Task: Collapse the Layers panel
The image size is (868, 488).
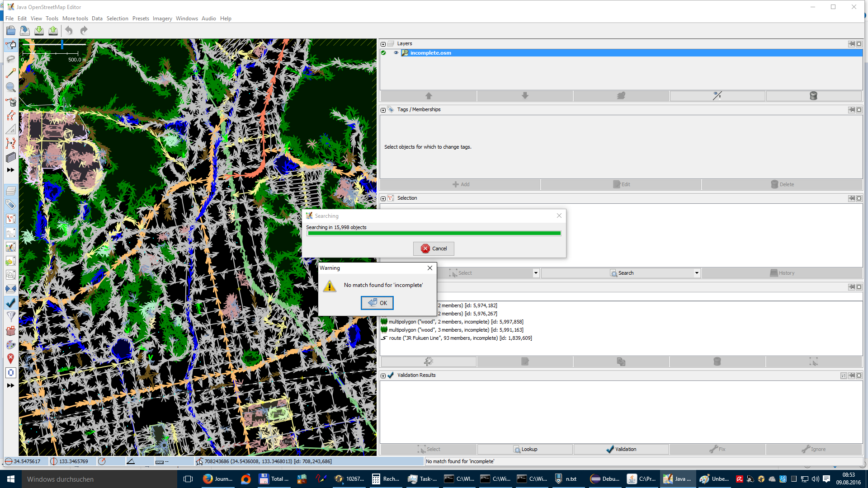Action: pyautogui.click(x=383, y=44)
